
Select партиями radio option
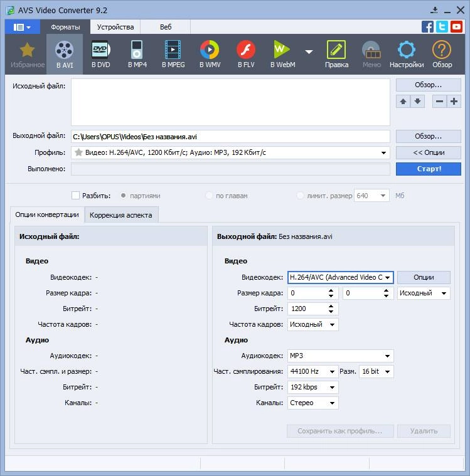point(123,196)
